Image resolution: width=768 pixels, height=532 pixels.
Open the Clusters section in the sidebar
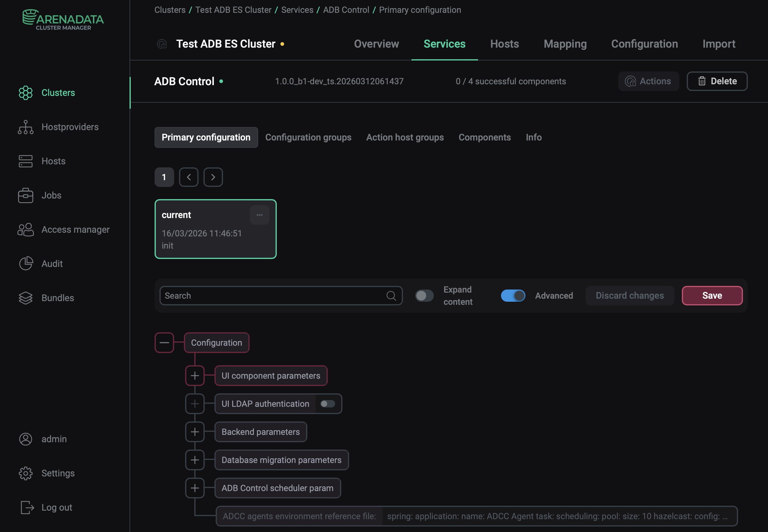pos(58,93)
